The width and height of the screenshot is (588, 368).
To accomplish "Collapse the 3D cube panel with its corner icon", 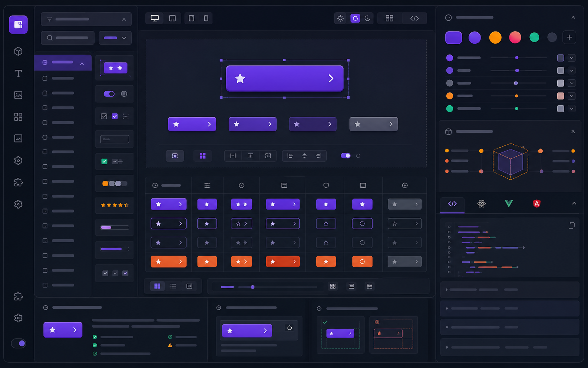I will pyautogui.click(x=573, y=131).
